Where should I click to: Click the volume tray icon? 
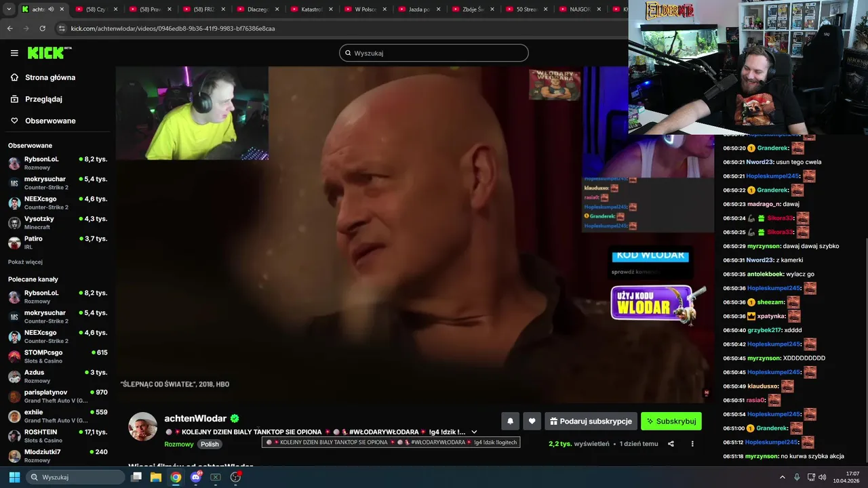(x=822, y=477)
